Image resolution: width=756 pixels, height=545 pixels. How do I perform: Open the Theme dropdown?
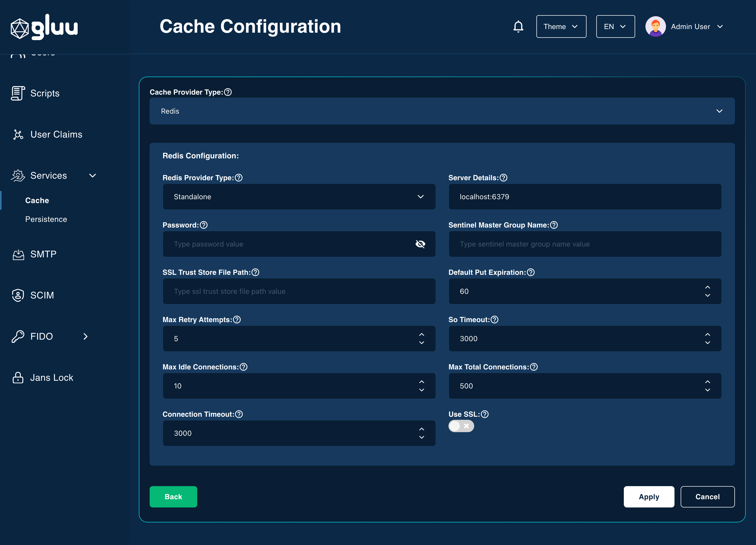click(561, 26)
